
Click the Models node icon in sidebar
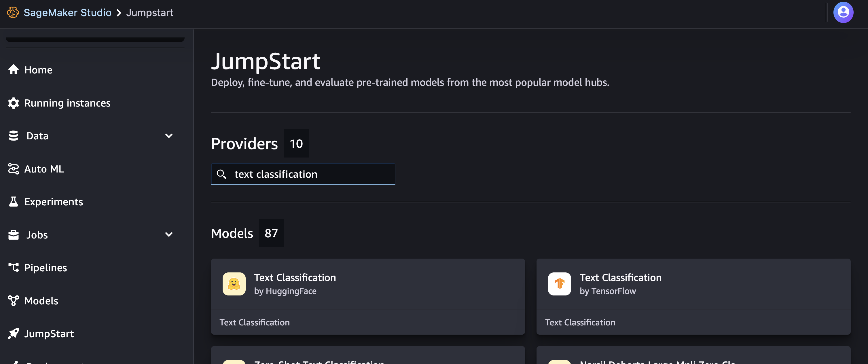(x=14, y=301)
